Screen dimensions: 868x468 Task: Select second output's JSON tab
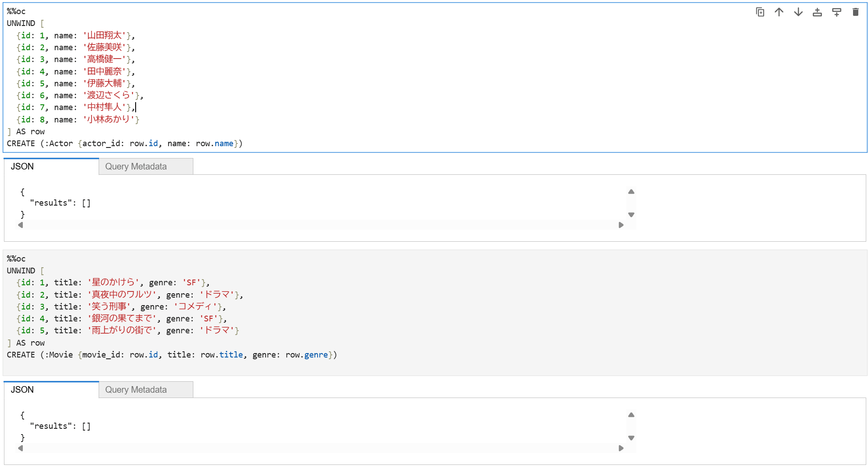point(52,390)
